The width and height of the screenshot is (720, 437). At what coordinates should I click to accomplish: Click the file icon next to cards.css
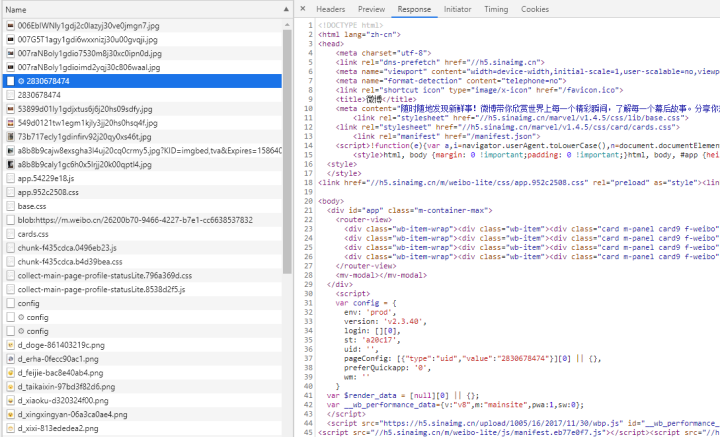[x=11, y=234]
